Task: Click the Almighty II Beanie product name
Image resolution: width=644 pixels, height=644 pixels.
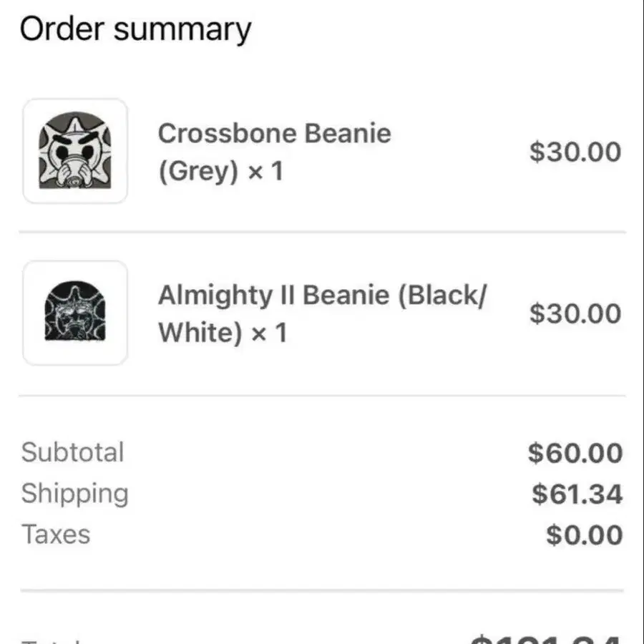Action: (x=322, y=296)
